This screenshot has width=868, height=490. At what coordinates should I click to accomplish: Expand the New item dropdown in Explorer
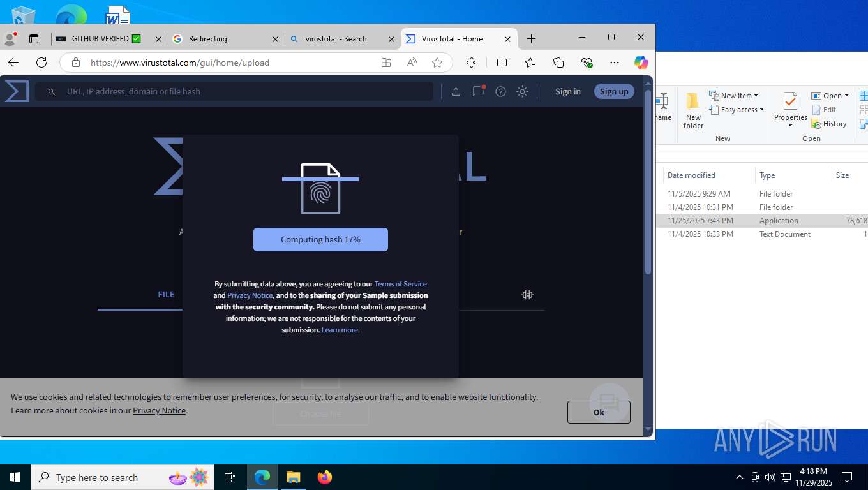[x=733, y=96]
